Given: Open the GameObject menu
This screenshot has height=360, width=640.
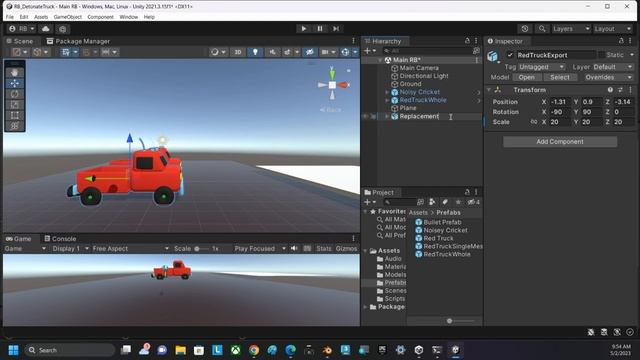Looking at the screenshot, I should point(68,17).
